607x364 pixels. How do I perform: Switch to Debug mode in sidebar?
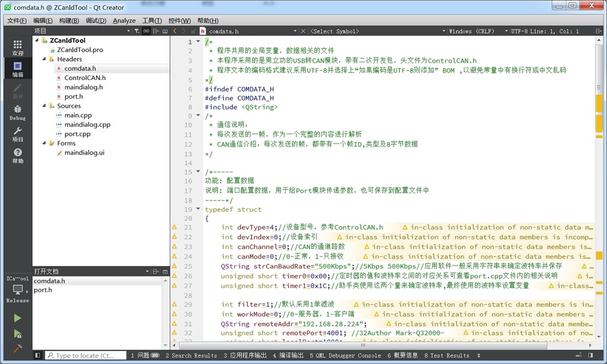point(17,113)
